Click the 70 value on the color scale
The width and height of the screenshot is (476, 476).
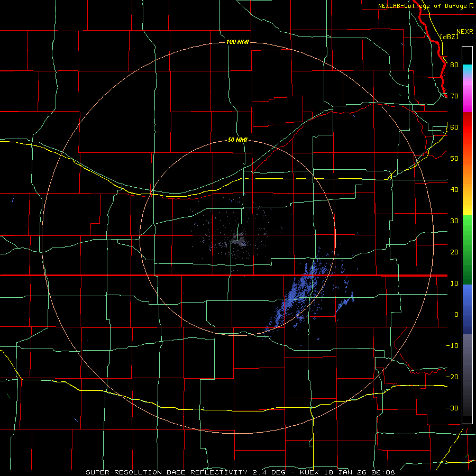[x=454, y=96]
